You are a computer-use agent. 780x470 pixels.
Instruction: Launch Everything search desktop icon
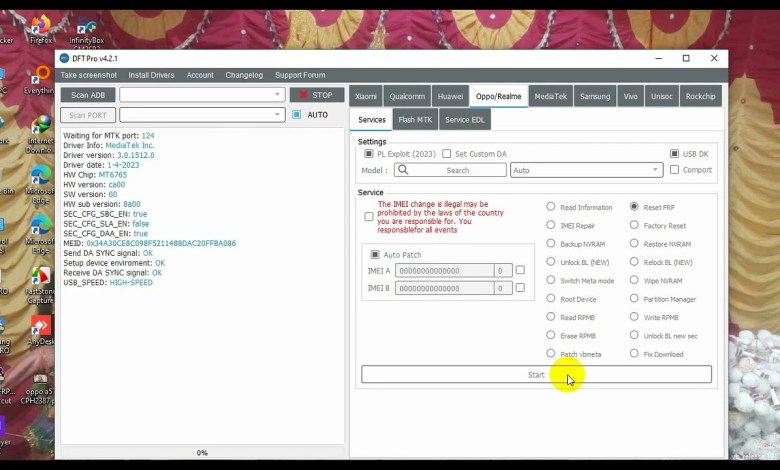40,81
